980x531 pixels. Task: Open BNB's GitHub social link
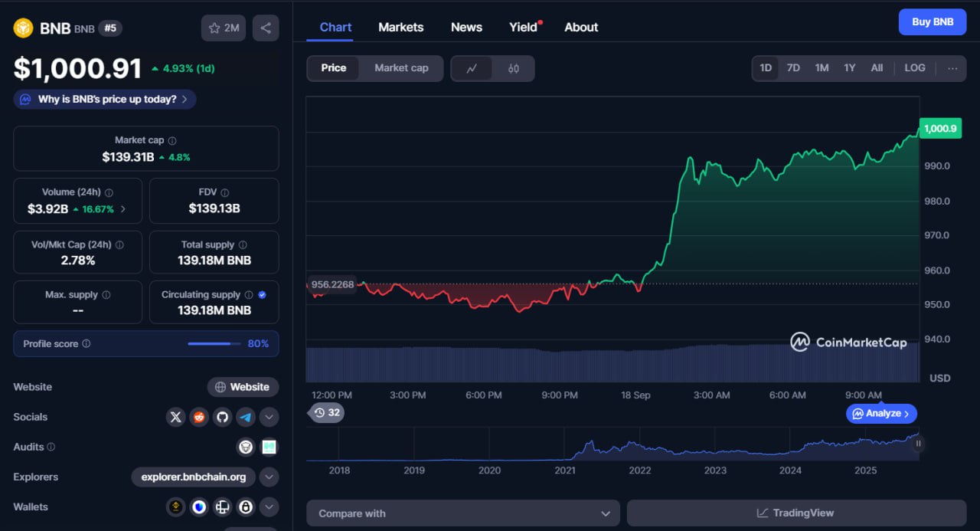click(222, 417)
